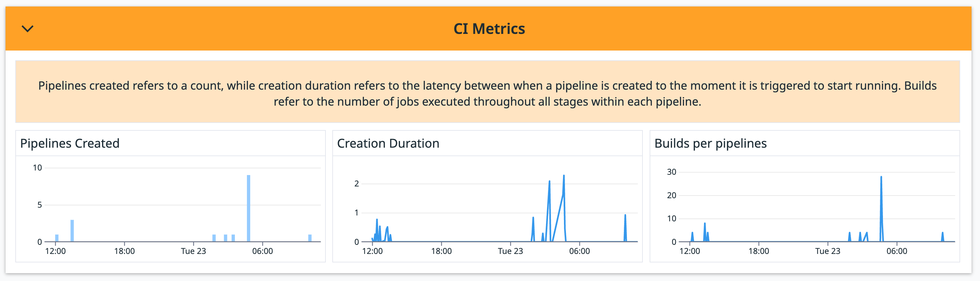Screen dimensions: 980x281
Task: Select the CI Metrics header title
Action: (x=490, y=28)
